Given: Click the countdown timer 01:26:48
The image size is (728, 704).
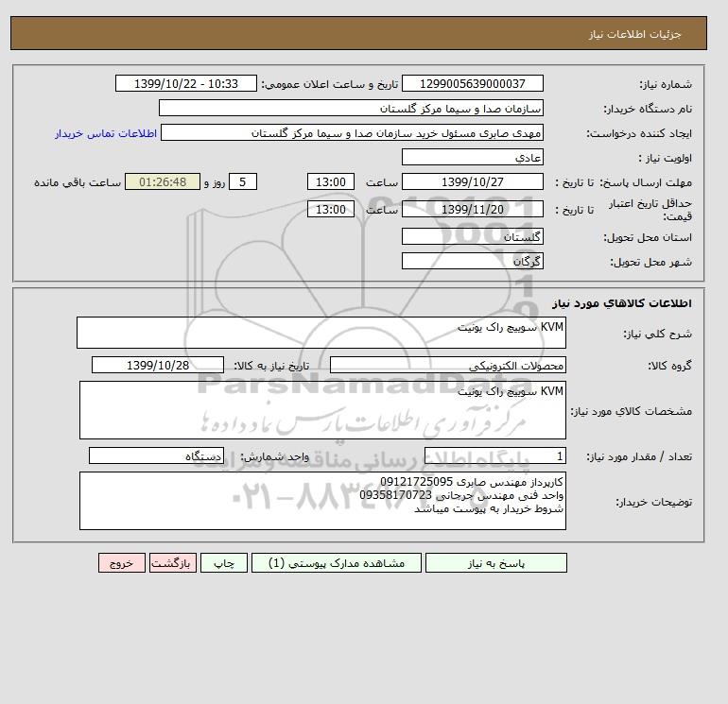Looking at the screenshot, I should tap(163, 182).
